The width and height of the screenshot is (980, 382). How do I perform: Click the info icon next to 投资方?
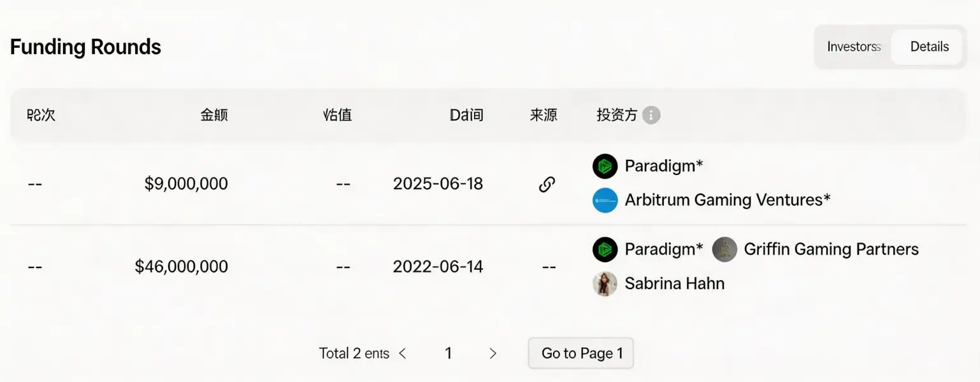(x=651, y=115)
